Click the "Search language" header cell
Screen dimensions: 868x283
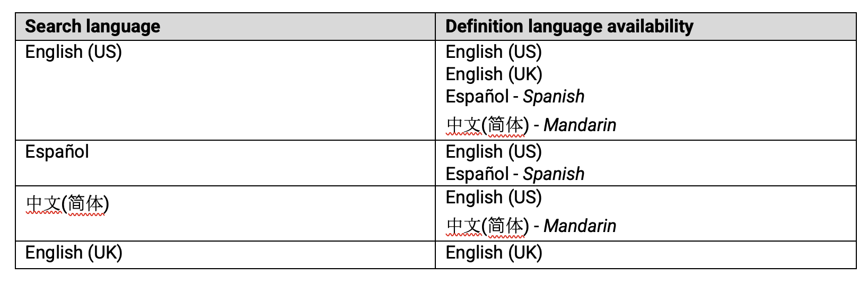(93, 27)
